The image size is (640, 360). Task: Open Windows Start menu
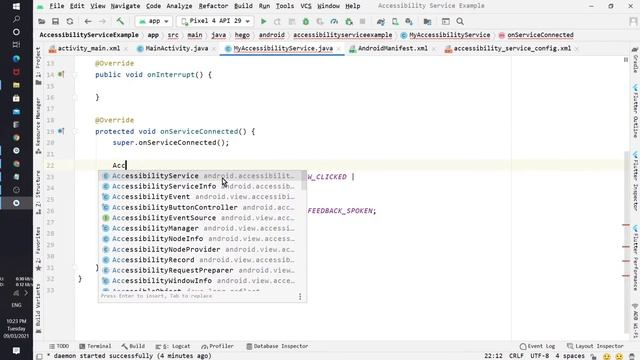coord(16,6)
